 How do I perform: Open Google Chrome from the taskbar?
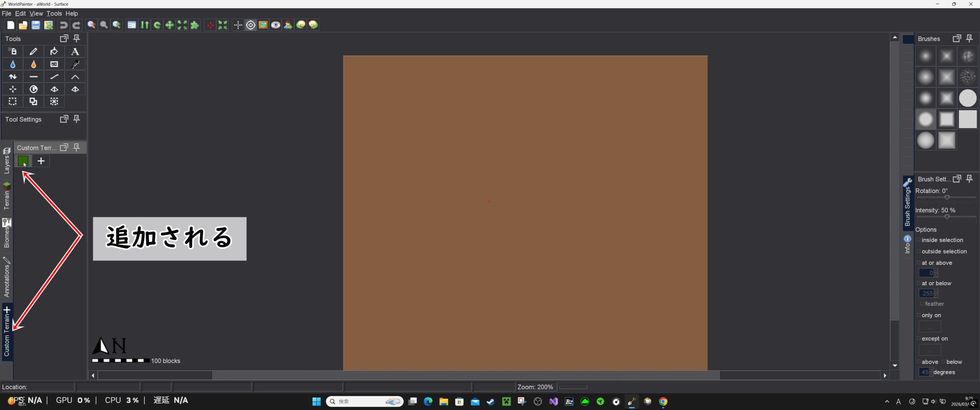[663, 401]
